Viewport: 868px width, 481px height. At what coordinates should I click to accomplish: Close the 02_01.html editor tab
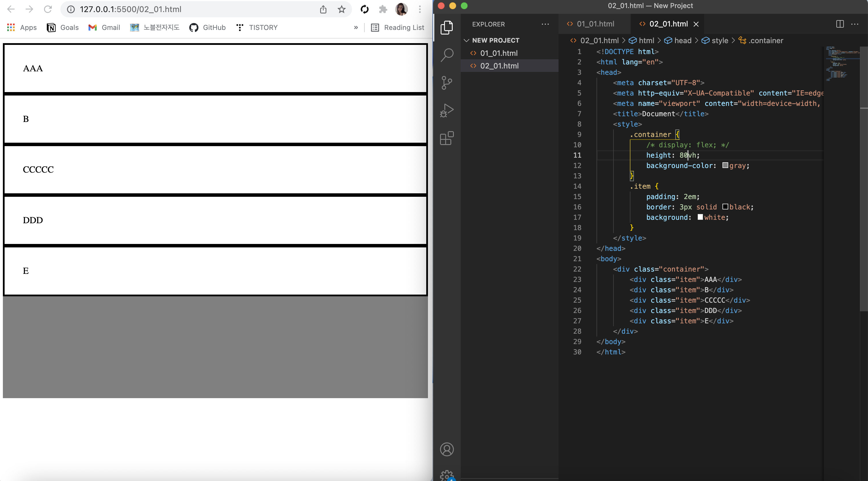(696, 24)
